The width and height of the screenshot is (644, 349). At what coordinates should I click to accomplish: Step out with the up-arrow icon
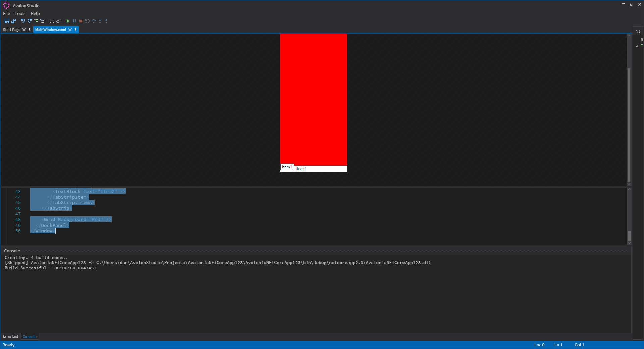coord(106,21)
